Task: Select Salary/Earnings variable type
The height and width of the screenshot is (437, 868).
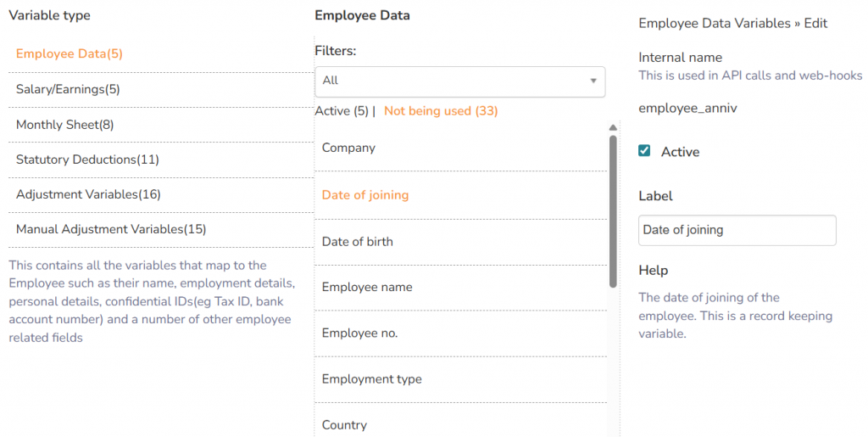Action: [x=68, y=89]
